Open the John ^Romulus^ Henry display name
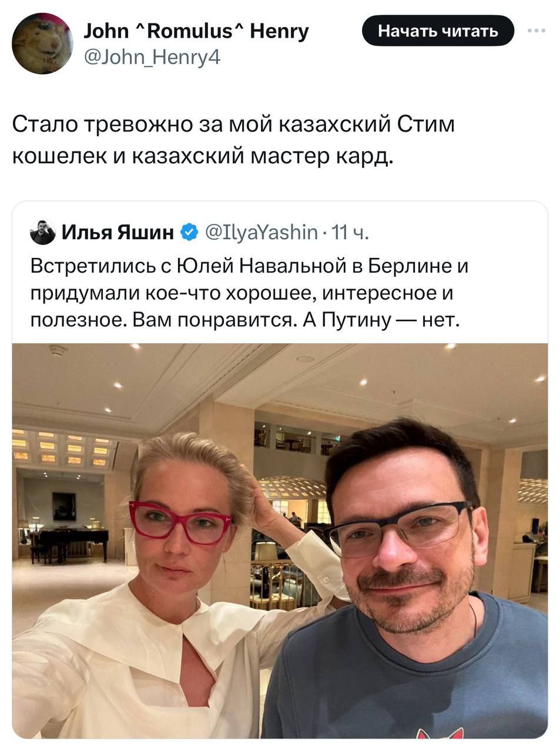This screenshot has height=752, width=560. (196, 31)
